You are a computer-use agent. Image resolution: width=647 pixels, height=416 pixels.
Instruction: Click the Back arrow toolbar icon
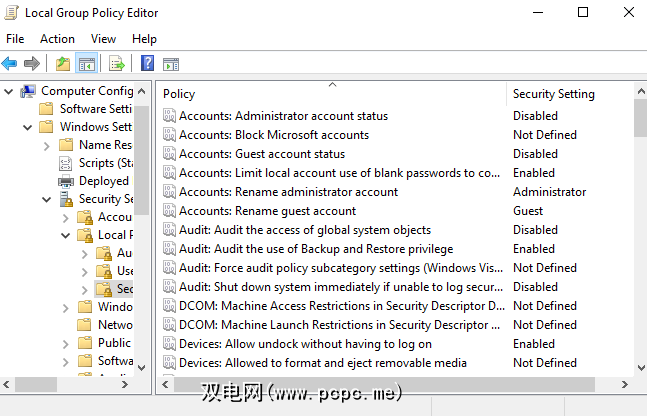[x=10, y=64]
